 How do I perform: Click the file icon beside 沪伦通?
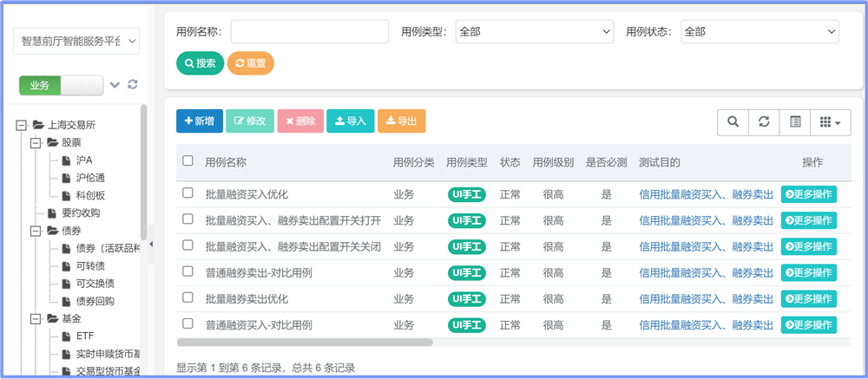67,178
